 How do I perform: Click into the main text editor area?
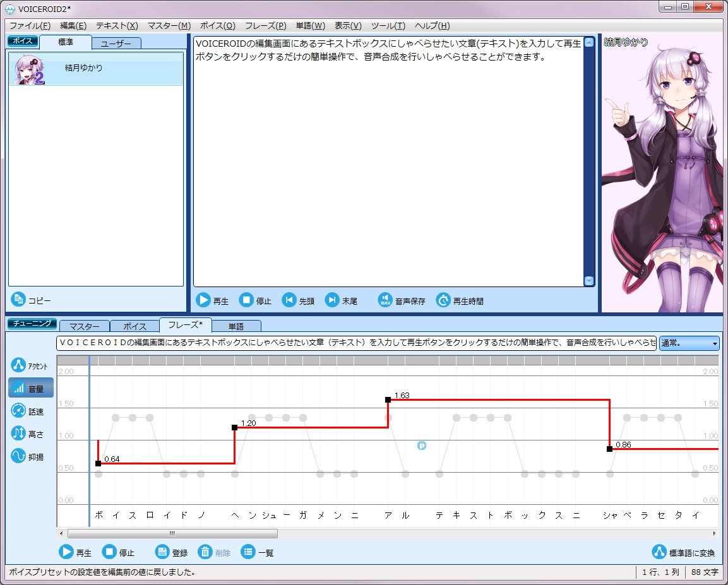[x=388, y=162]
